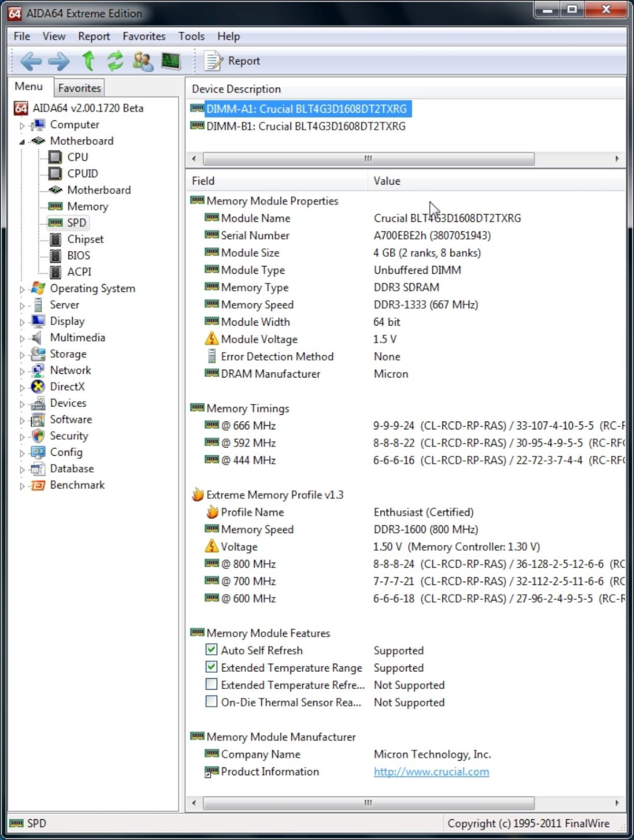This screenshot has width=634, height=840.
Task: Open the View menu
Action: click(54, 36)
